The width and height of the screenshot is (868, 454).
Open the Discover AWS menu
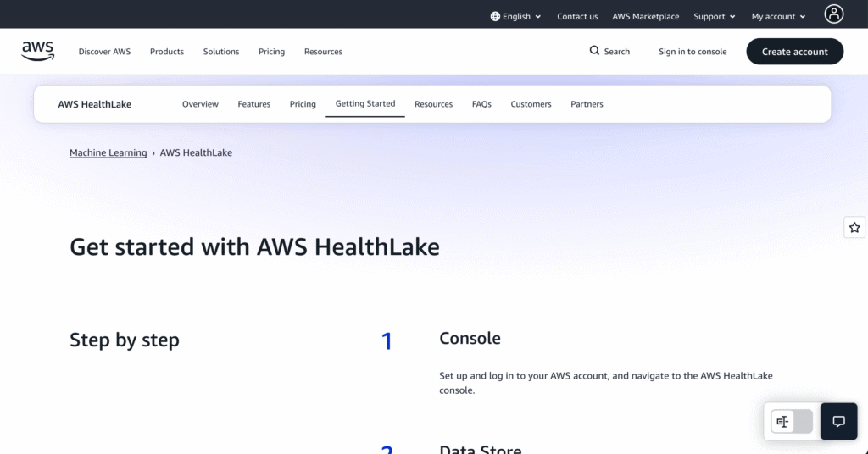104,52
